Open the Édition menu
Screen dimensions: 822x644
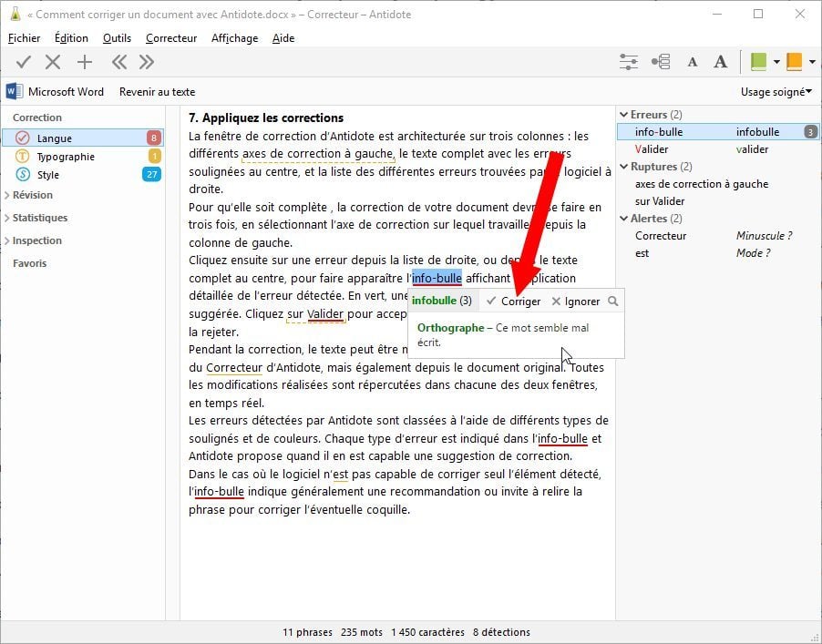tap(71, 38)
